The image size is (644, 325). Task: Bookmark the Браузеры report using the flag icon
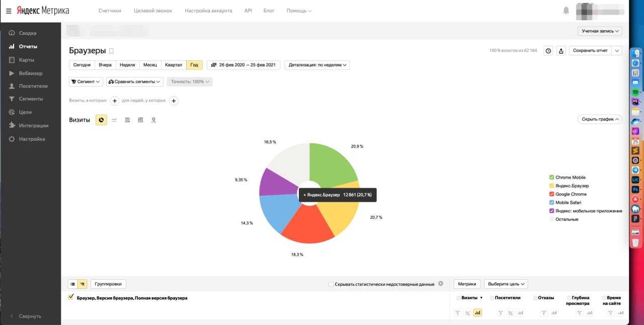pos(112,51)
